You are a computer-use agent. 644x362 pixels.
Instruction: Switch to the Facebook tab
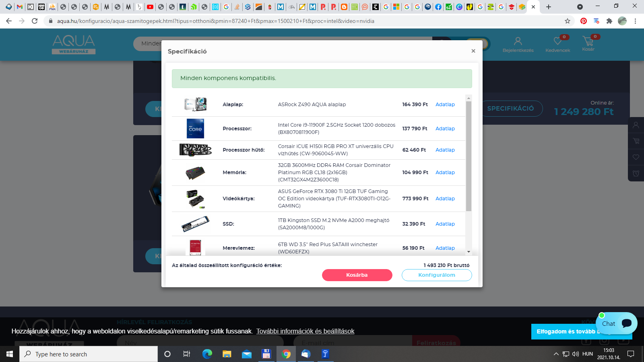[x=438, y=7]
